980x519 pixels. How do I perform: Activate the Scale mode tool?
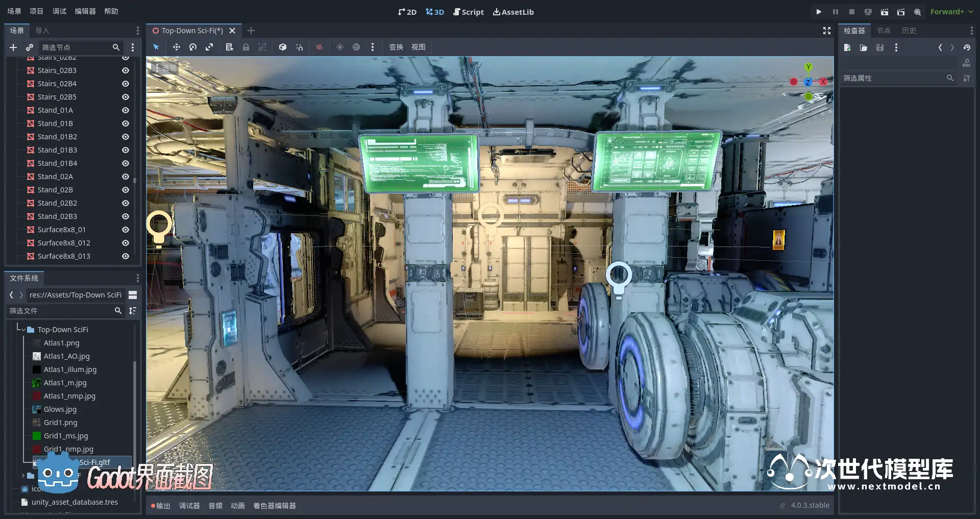point(209,47)
